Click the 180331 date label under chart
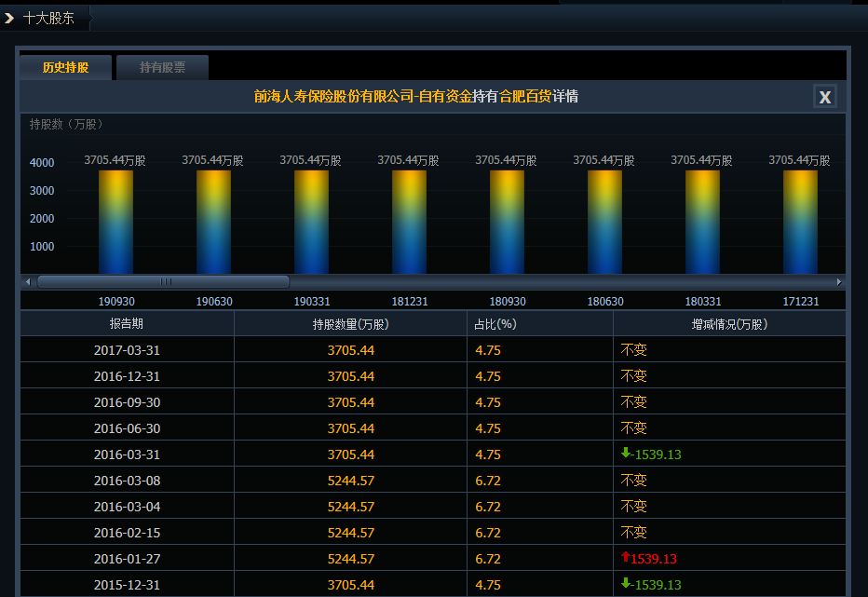Screen dimensions: 868x597 [703, 301]
